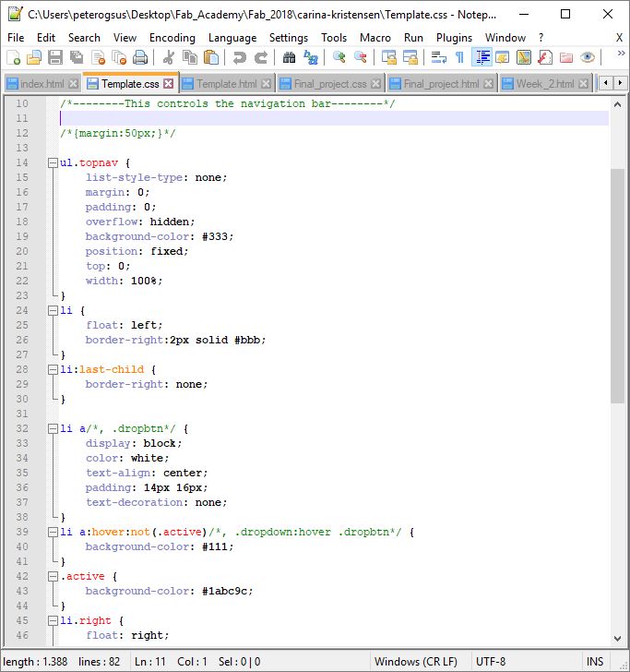Viewport: 630px width, 672px height.
Task: Click the Zoom in magnifier icon
Action: (x=339, y=58)
